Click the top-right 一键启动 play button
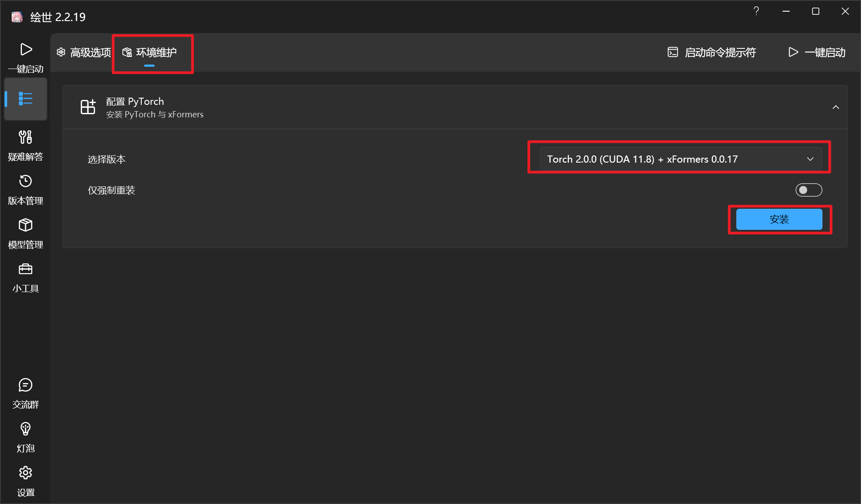Image resolution: width=861 pixels, height=504 pixels. 817,52
